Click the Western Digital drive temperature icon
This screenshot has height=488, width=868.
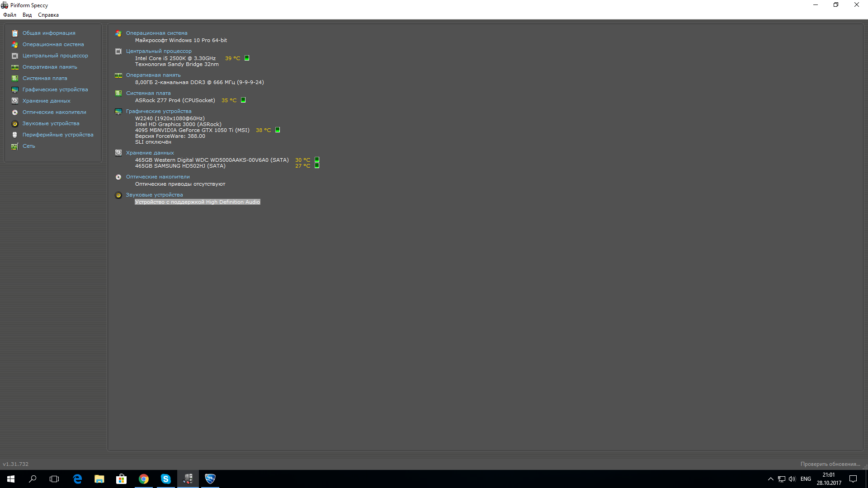(317, 160)
